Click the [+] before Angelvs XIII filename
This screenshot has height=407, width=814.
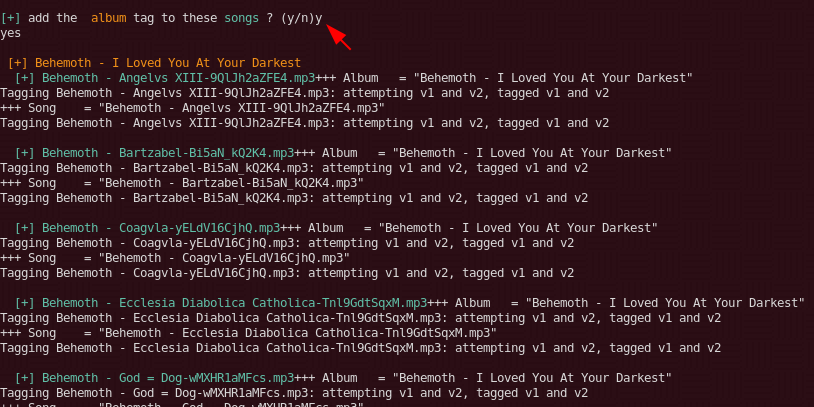coord(25,78)
